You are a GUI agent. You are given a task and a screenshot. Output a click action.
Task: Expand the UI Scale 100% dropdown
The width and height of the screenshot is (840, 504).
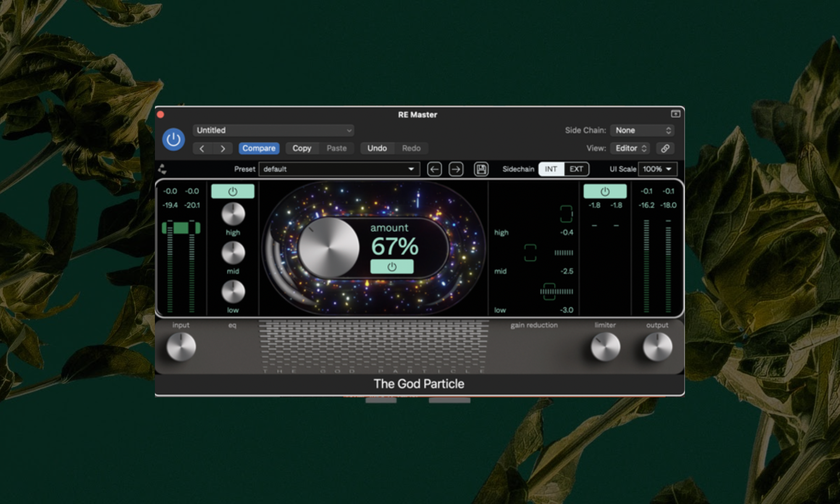coord(657,169)
